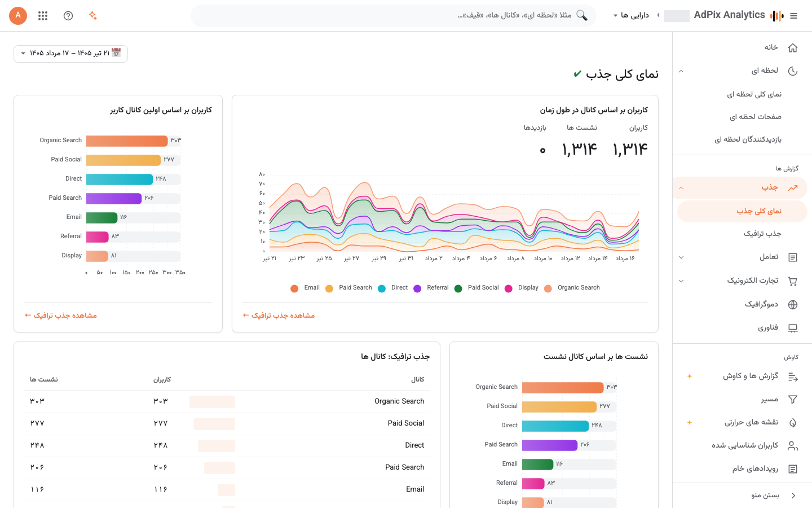Screen dimensions: 812x508
Task: Click the search input field
Action: click(394, 16)
